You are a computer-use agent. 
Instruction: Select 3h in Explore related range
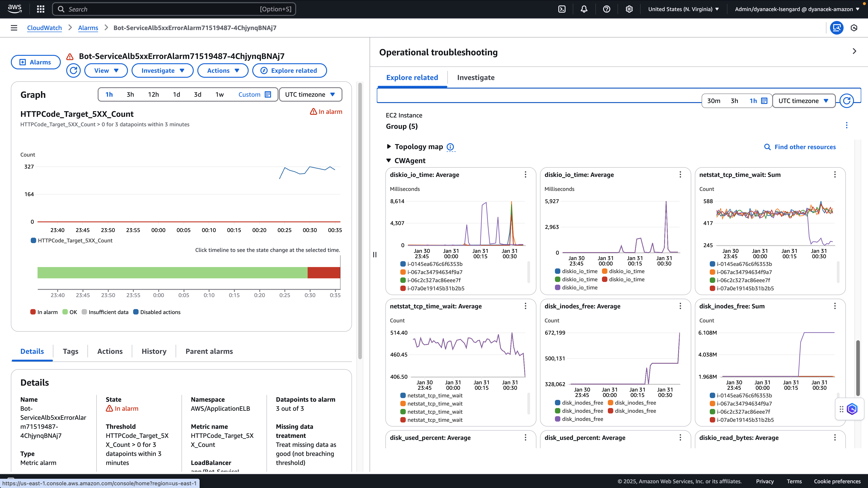(735, 101)
